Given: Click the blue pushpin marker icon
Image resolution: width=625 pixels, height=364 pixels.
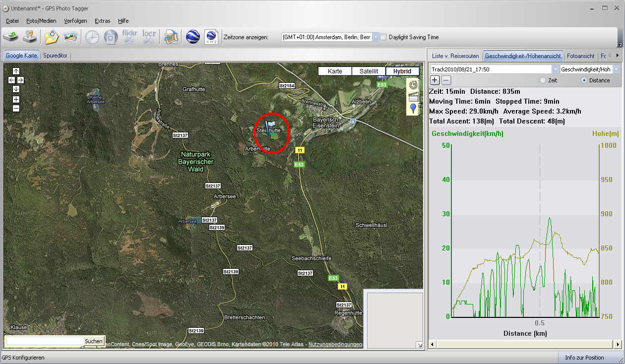Looking at the screenshot, I should point(413,109).
